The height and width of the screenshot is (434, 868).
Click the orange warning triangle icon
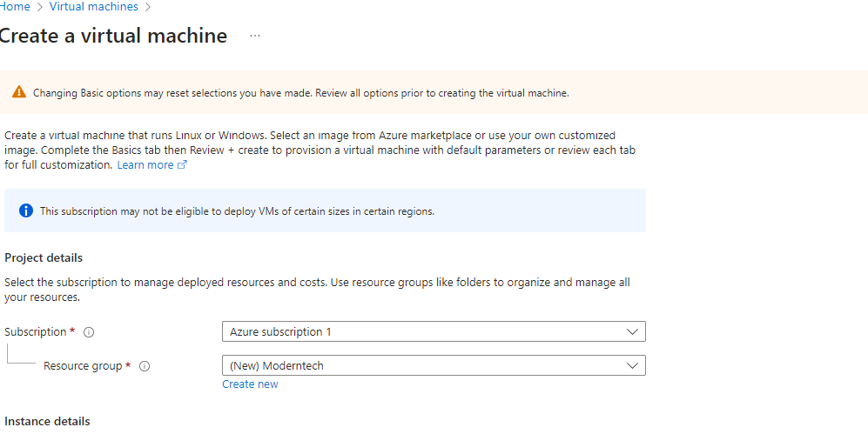[19, 92]
